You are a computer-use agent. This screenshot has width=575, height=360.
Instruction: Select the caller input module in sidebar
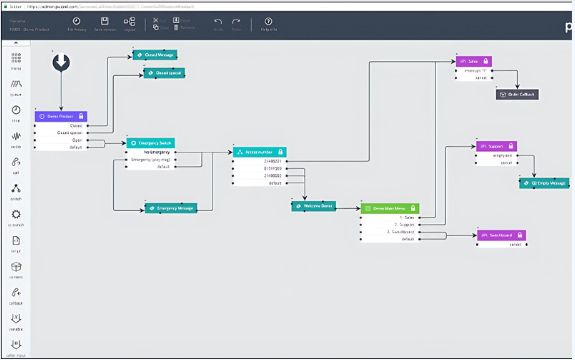(16, 348)
